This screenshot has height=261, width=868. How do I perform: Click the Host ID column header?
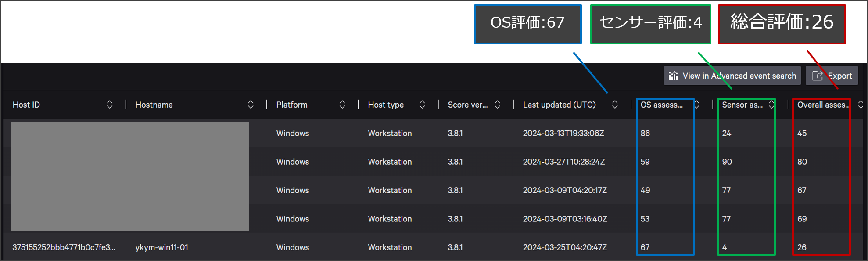click(x=26, y=105)
